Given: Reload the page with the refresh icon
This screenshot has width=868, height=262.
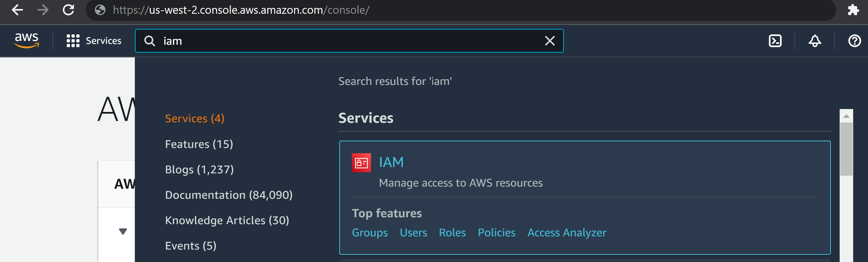Looking at the screenshot, I should point(68,10).
